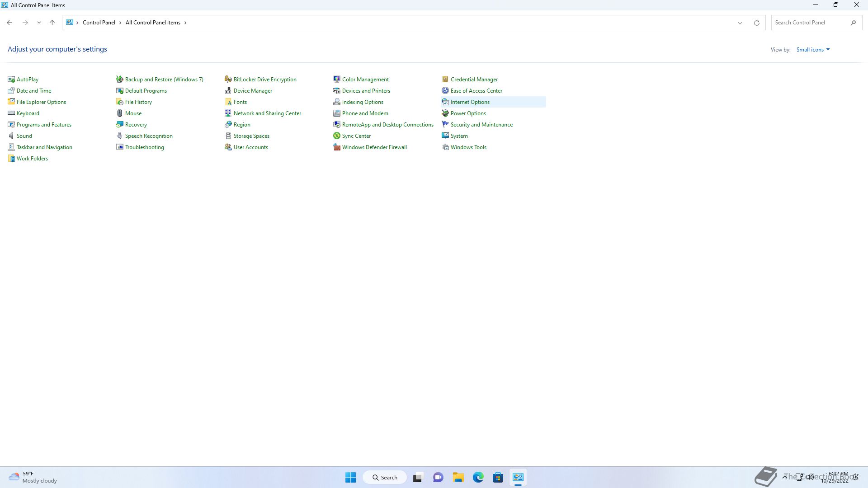The image size is (868, 488).
Task: Open the Security and Maintenance flag icon
Action: tap(445, 125)
